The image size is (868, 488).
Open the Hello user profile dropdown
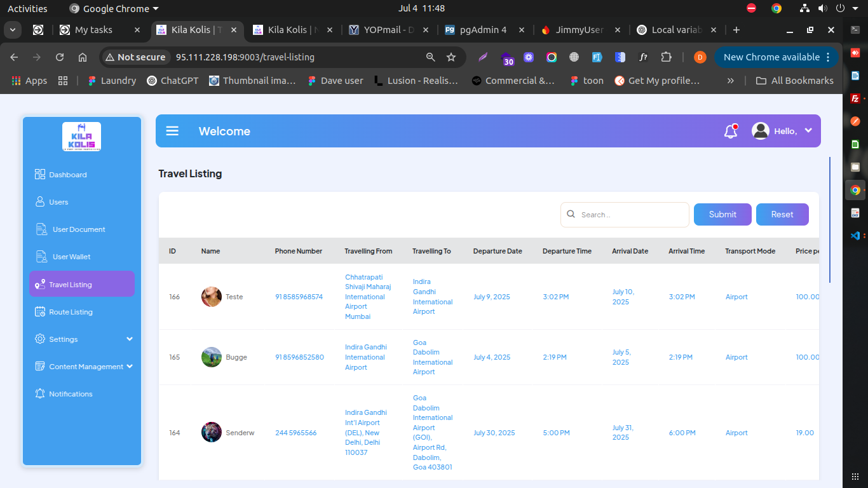(x=782, y=131)
